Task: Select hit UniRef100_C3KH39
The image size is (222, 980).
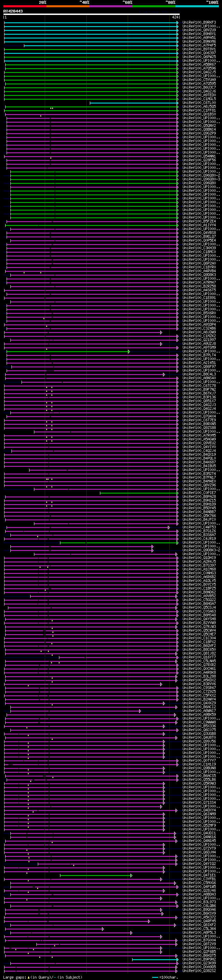Action: 199,248
